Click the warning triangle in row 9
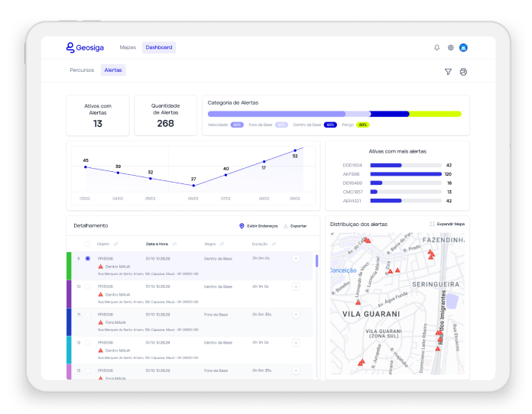 100,267
